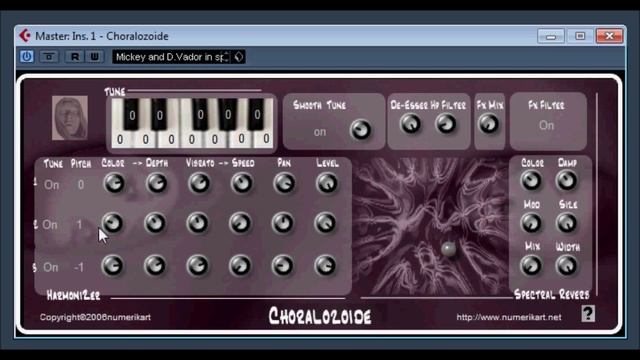The image size is (640, 360).
Task: Close the Choralozoide plugin window
Action: pyautogui.click(x=609, y=36)
